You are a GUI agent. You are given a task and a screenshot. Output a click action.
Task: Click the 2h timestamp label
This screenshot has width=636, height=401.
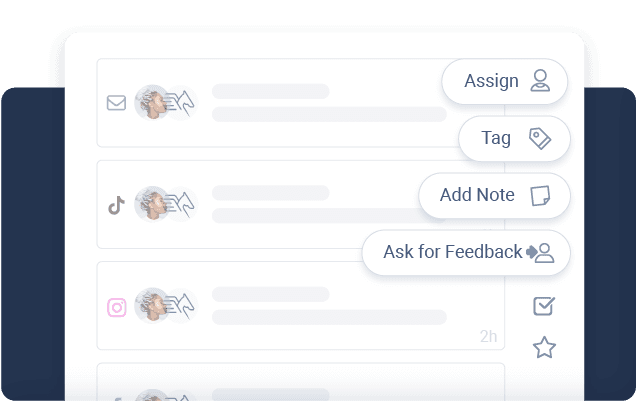point(488,336)
